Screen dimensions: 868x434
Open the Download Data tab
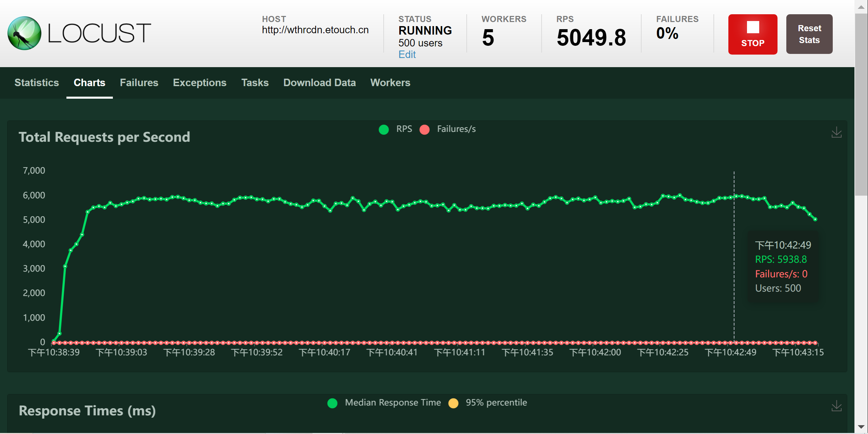pos(319,83)
